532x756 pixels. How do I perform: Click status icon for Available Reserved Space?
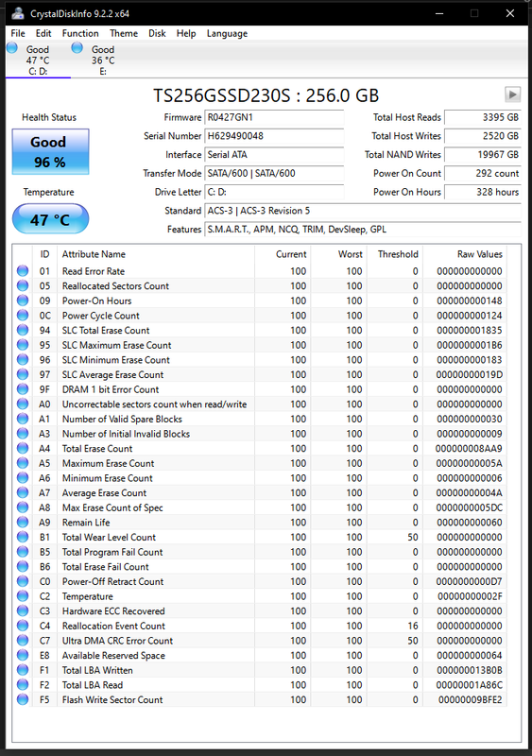click(x=23, y=655)
